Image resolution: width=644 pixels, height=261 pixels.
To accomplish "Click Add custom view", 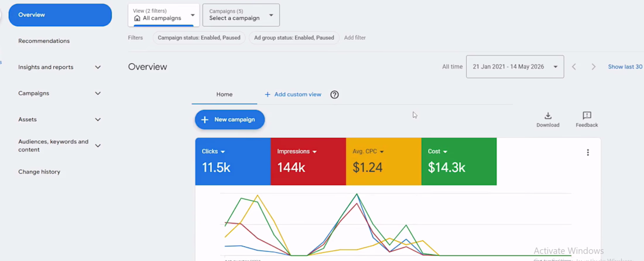I will click(293, 94).
